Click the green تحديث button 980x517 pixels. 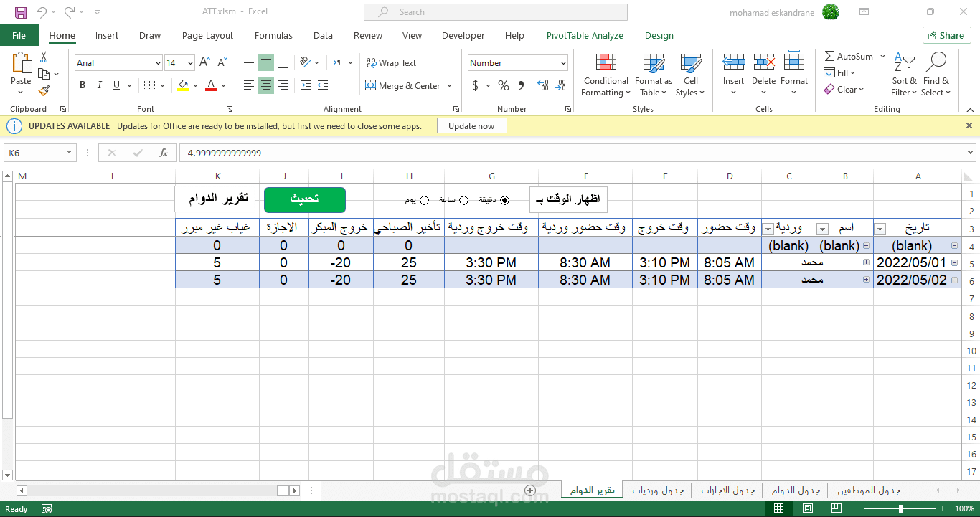click(x=305, y=200)
